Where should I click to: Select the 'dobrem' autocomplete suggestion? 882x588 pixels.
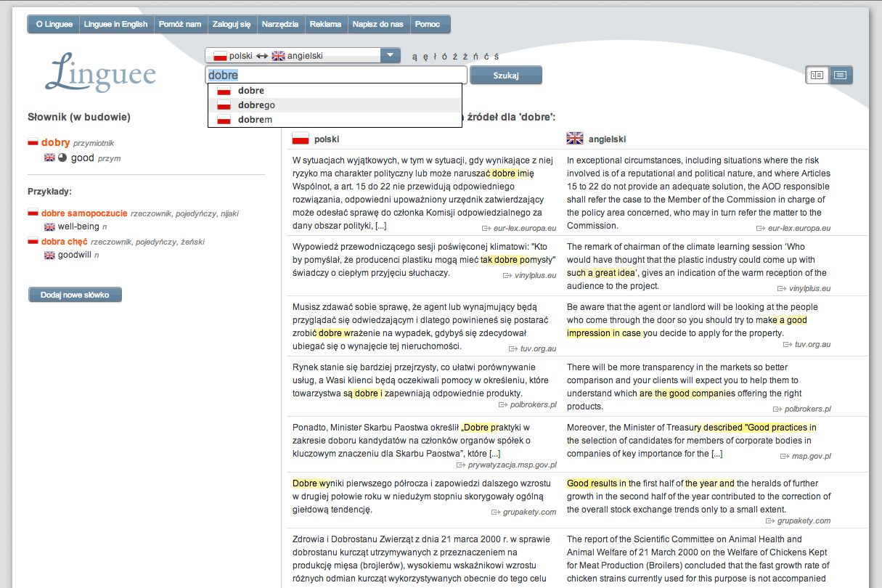tap(335, 120)
